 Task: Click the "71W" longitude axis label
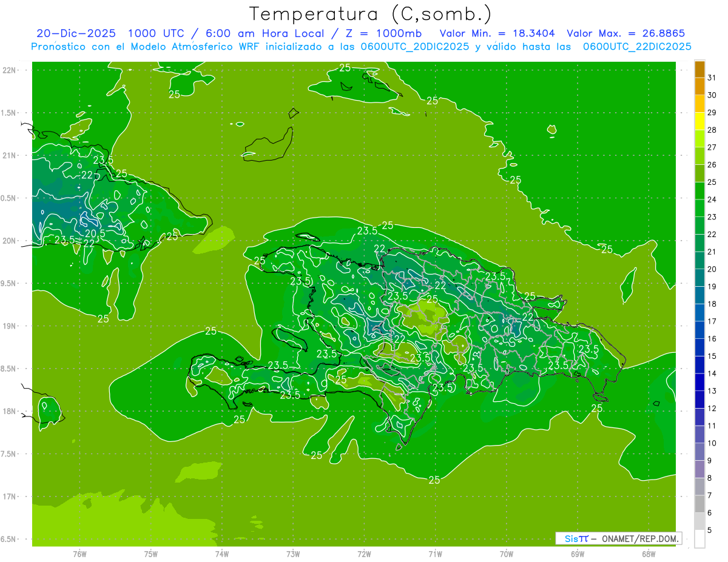coord(435,554)
